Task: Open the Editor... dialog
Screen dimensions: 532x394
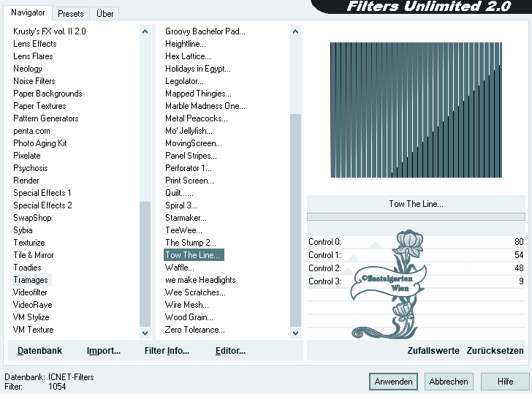Action: tap(230, 351)
